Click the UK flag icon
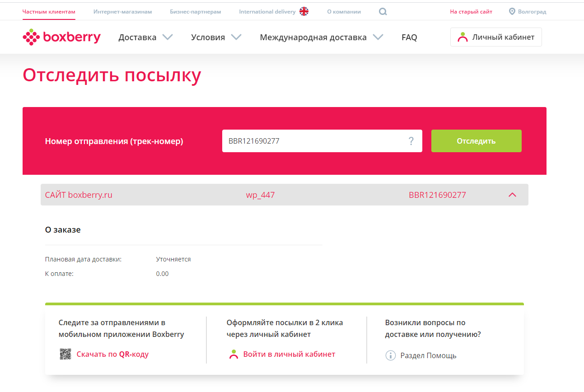 coord(304,12)
